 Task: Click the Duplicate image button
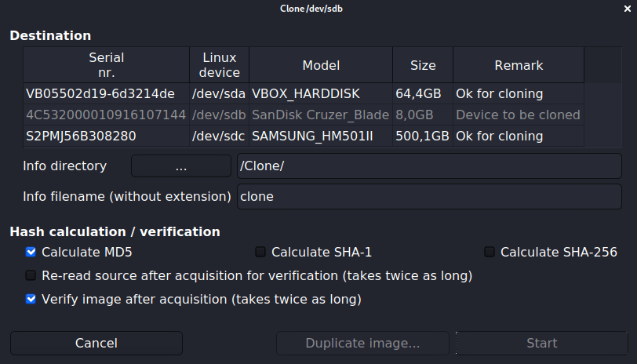tap(362, 343)
